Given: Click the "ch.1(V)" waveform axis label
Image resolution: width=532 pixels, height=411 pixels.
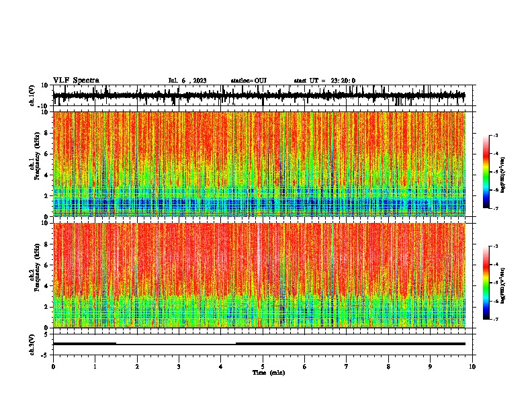Looking at the screenshot, I should (32, 95).
